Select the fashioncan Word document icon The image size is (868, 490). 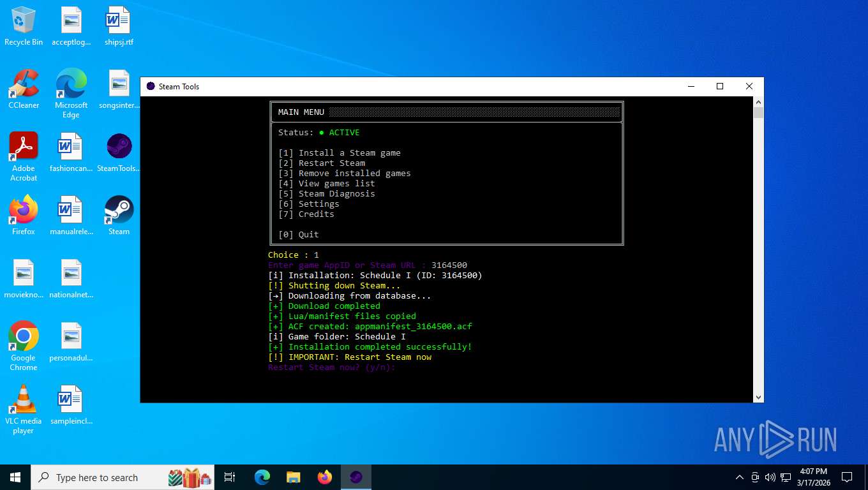point(71,153)
